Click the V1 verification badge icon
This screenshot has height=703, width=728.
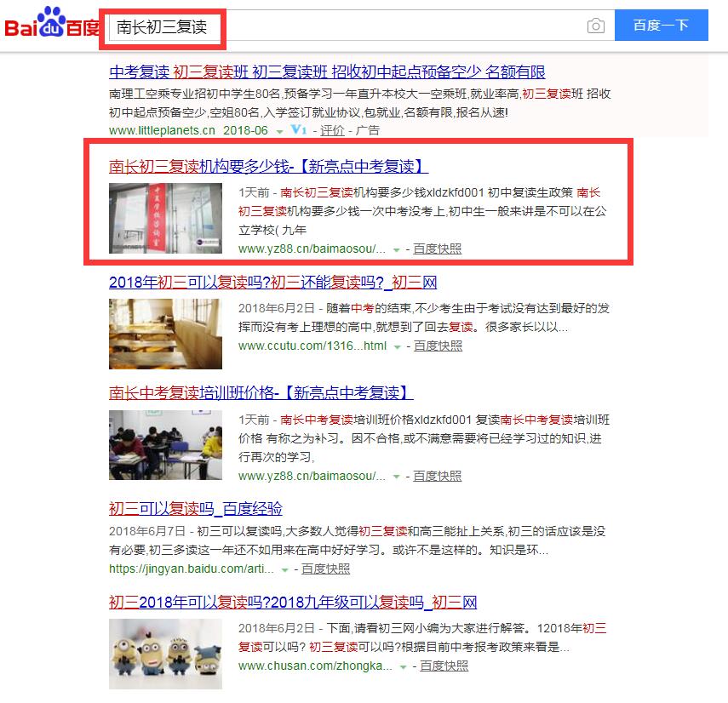299,130
